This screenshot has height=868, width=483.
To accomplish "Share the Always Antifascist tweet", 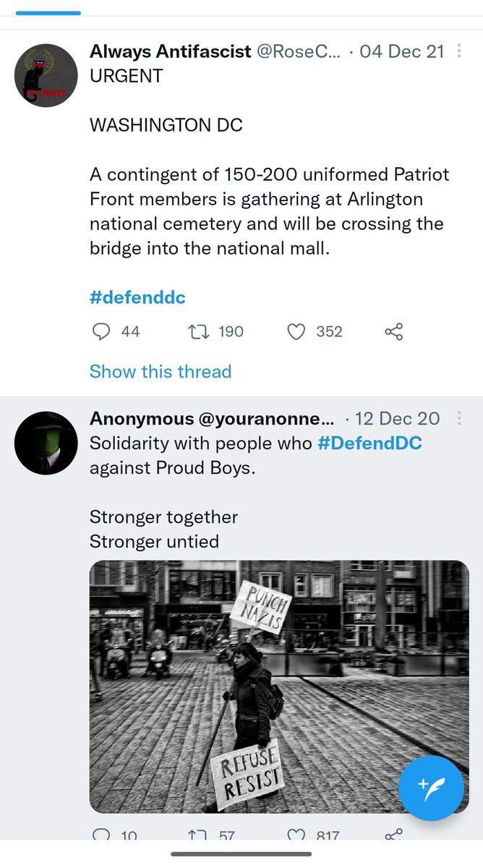I will tap(393, 332).
